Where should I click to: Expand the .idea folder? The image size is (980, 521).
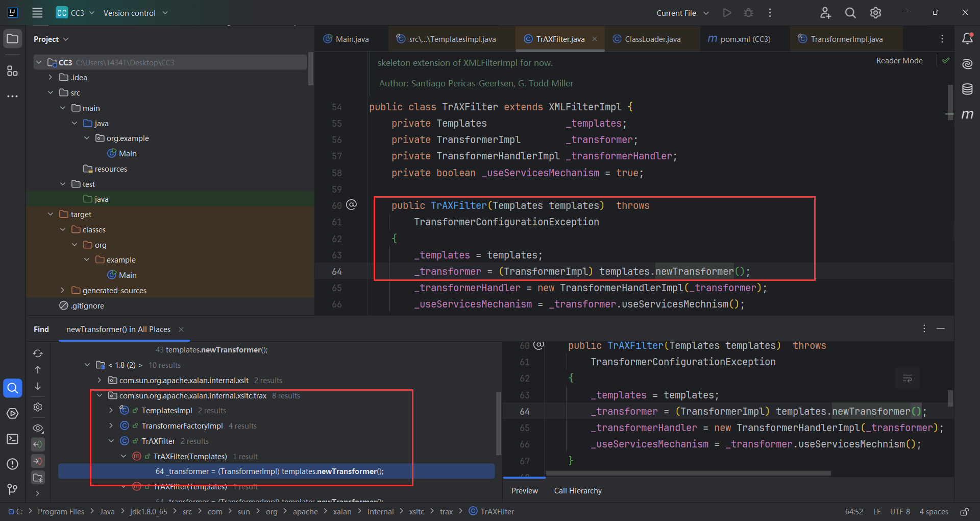coord(50,78)
